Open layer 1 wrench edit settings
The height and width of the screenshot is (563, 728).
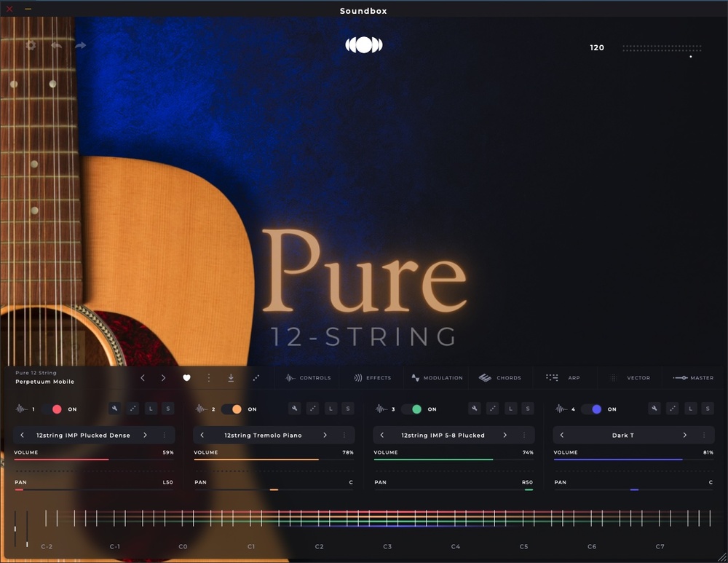click(x=115, y=409)
